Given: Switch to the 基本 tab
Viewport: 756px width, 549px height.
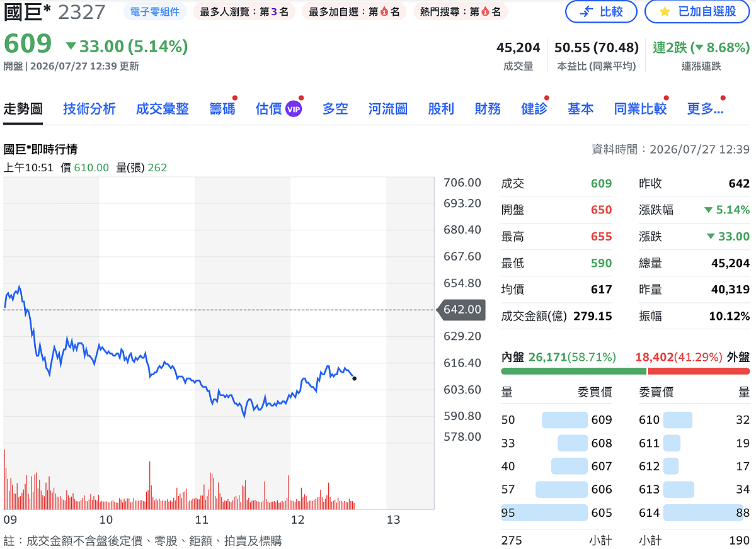Looking at the screenshot, I should (x=580, y=108).
